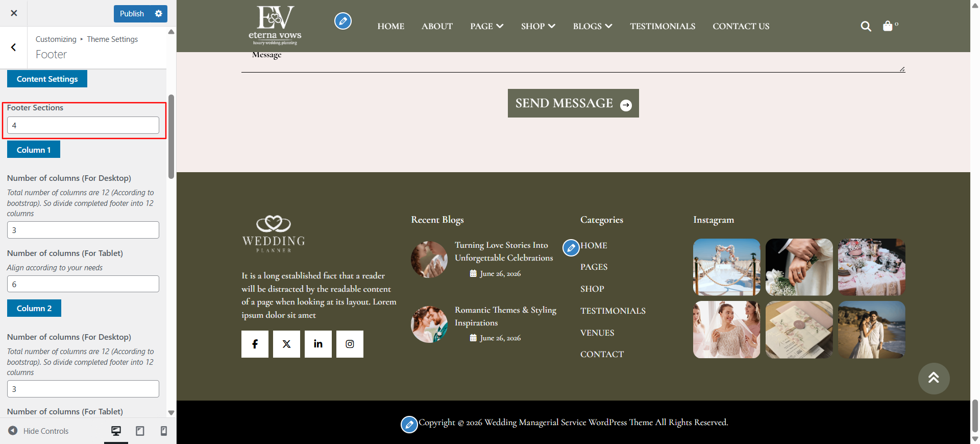Close the Customizer with the X icon

[x=14, y=13]
